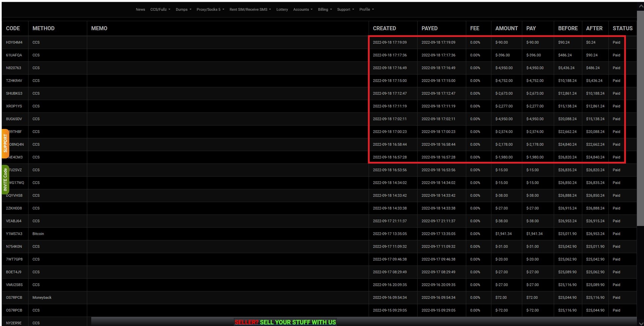Click the BEFORE column header
This screenshot has height=326, width=644.
tap(568, 28)
